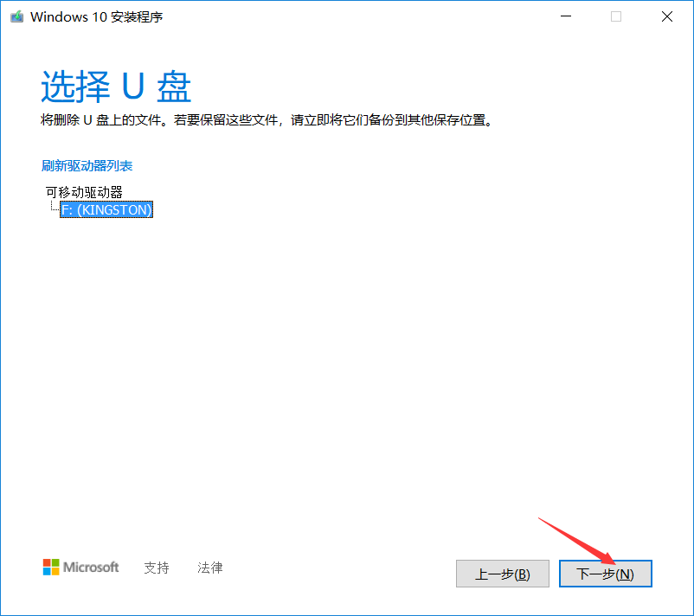Screen dimensions: 694x616
Task: Minimize the Windows 10 安装程序 window
Action: point(566,16)
